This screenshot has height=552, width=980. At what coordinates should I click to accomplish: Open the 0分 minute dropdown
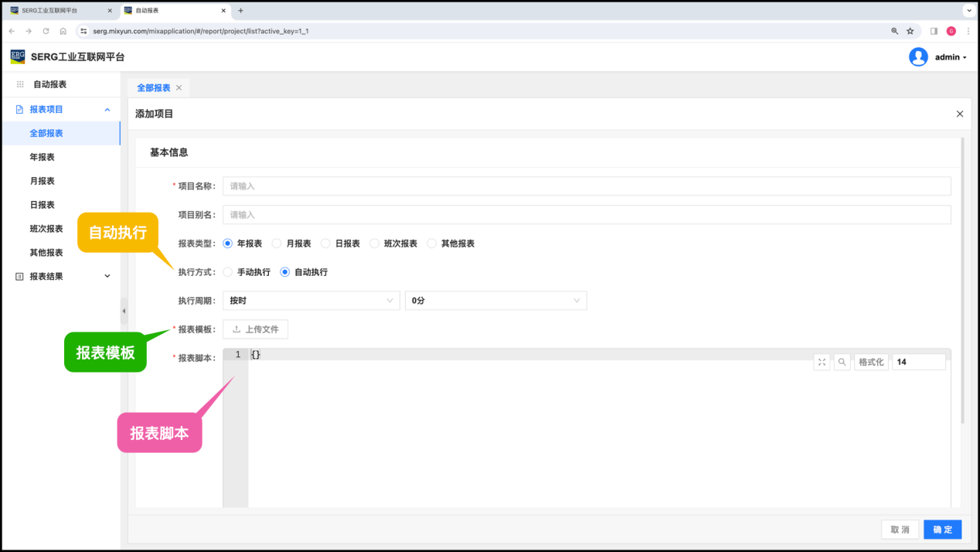point(495,301)
